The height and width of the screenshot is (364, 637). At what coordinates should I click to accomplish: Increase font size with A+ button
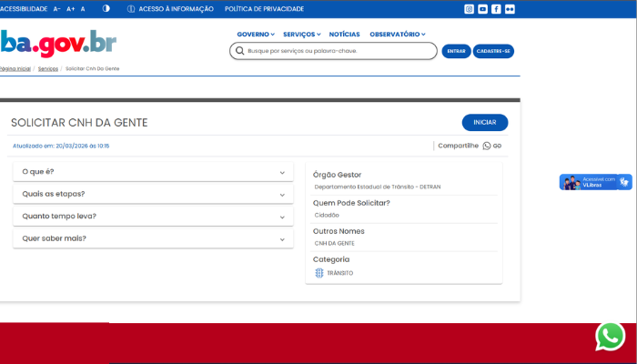[71, 9]
